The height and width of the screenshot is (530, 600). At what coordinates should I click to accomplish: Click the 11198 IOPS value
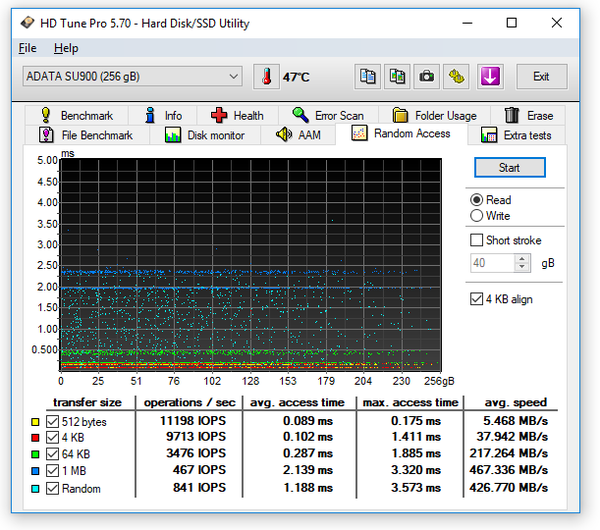192,421
